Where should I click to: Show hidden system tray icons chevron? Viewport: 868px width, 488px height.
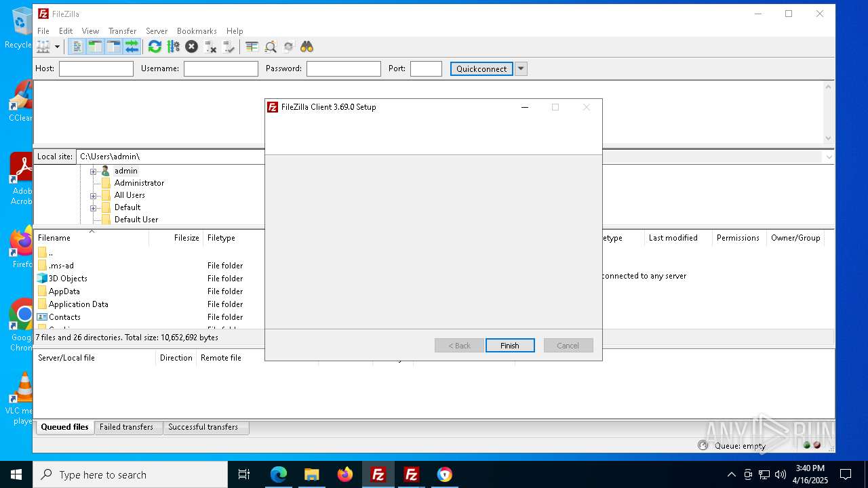coord(731,474)
